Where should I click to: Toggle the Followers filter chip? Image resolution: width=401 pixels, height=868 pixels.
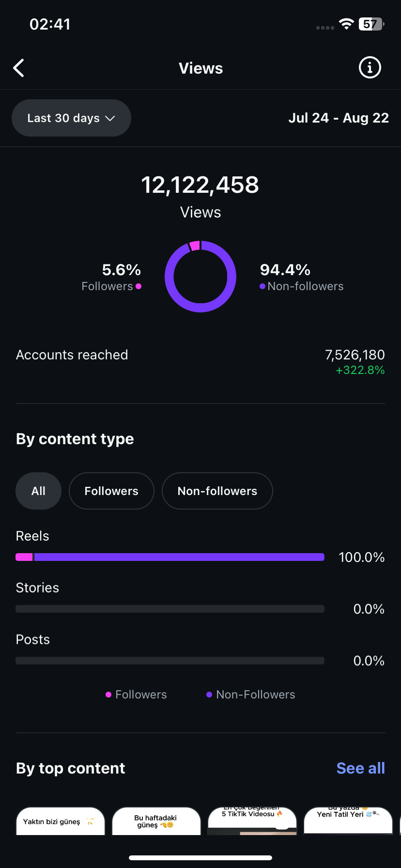[111, 491]
